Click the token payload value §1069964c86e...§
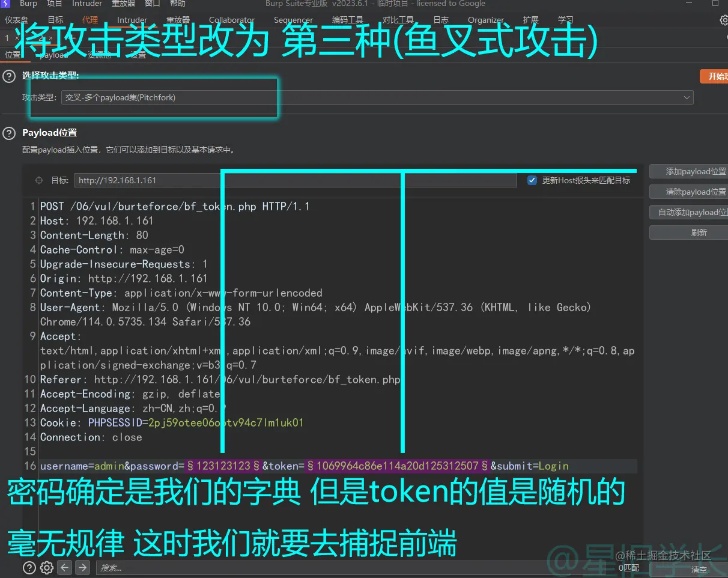728x578 pixels. point(398,466)
